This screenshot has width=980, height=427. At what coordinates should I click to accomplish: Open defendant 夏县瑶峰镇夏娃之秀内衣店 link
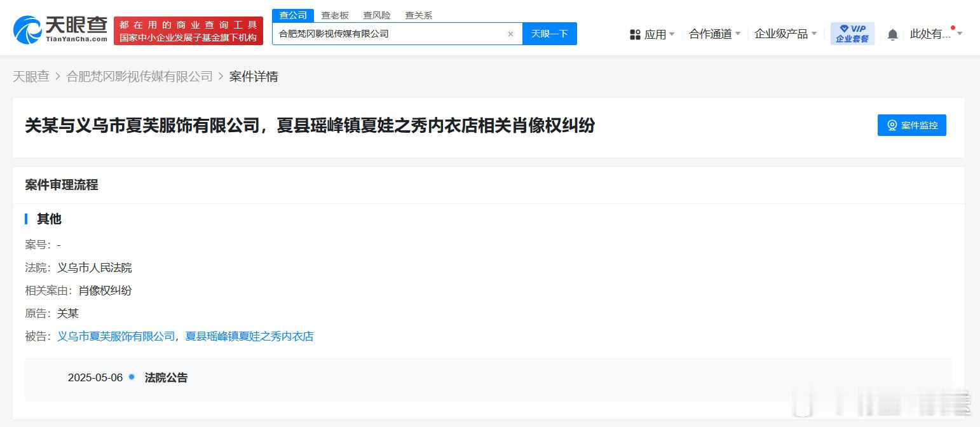coord(249,336)
